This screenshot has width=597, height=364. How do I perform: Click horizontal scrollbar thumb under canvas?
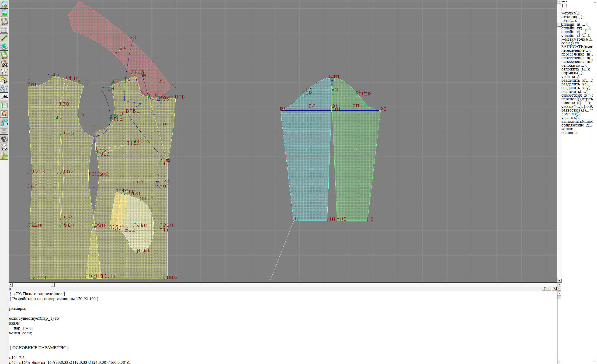point(52,285)
